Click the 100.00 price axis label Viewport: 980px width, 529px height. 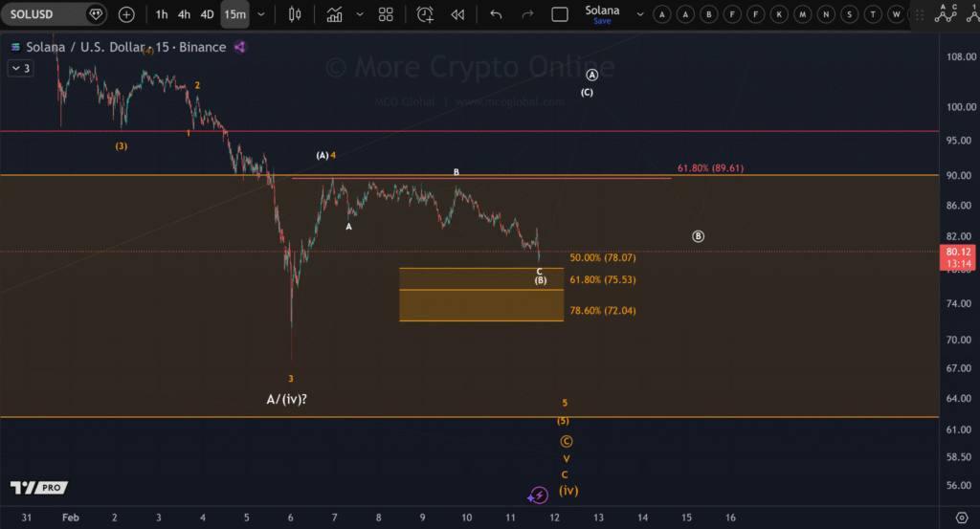961,107
